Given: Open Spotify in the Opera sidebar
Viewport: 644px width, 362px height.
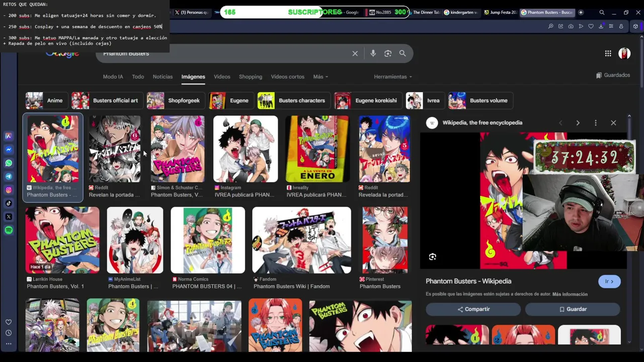Looking at the screenshot, I should click(x=9, y=230).
